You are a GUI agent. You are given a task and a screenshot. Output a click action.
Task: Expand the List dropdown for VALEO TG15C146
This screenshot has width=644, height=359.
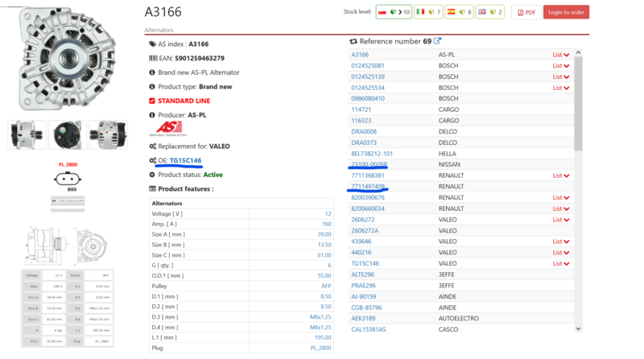click(560, 264)
